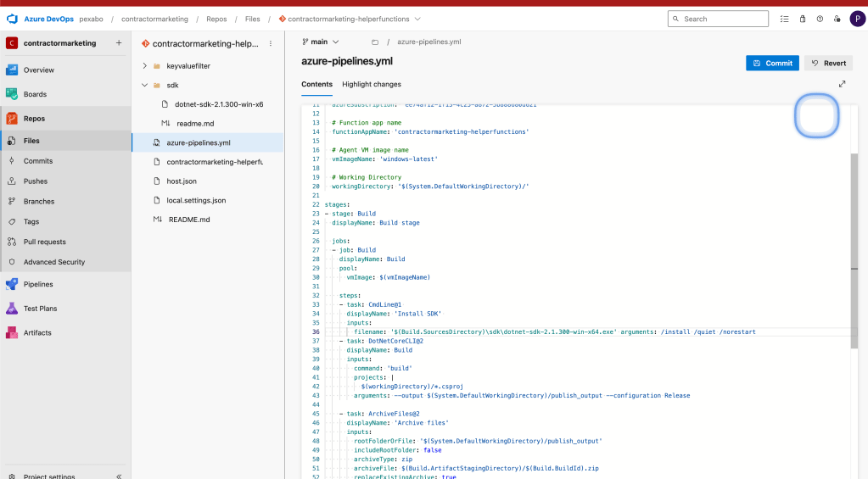Open the marketplace shopping bag icon
The image size is (868, 479).
click(x=802, y=19)
